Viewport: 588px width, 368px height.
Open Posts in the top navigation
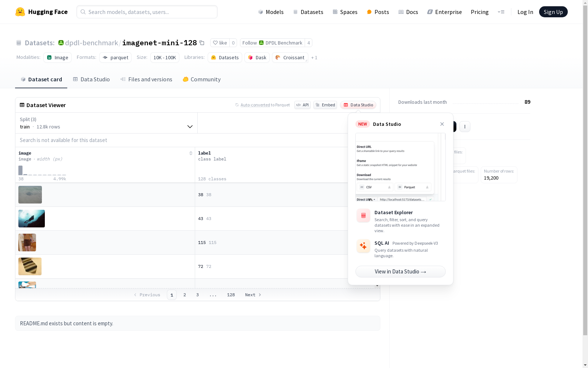(x=378, y=12)
